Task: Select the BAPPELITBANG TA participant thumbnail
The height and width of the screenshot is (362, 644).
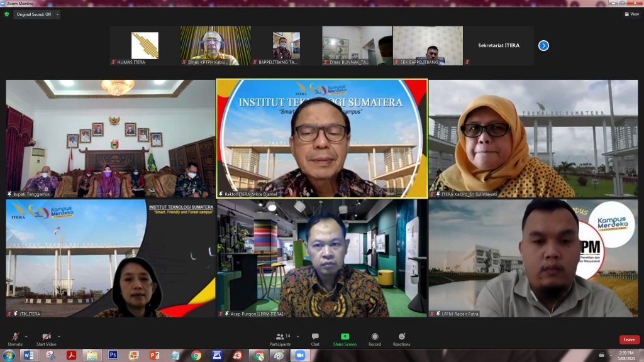Action: (x=286, y=45)
